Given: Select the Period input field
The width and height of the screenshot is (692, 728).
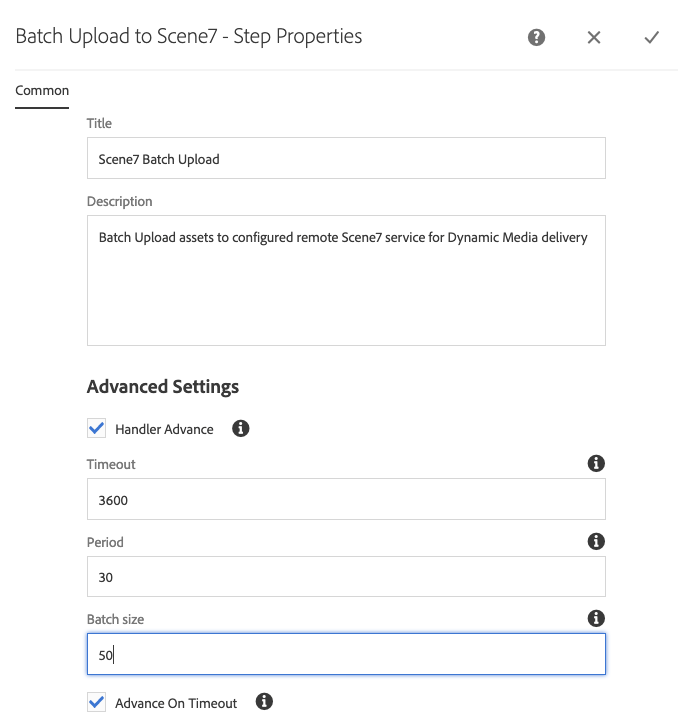Looking at the screenshot, I should pyautogui.click(x=346, y=577).
